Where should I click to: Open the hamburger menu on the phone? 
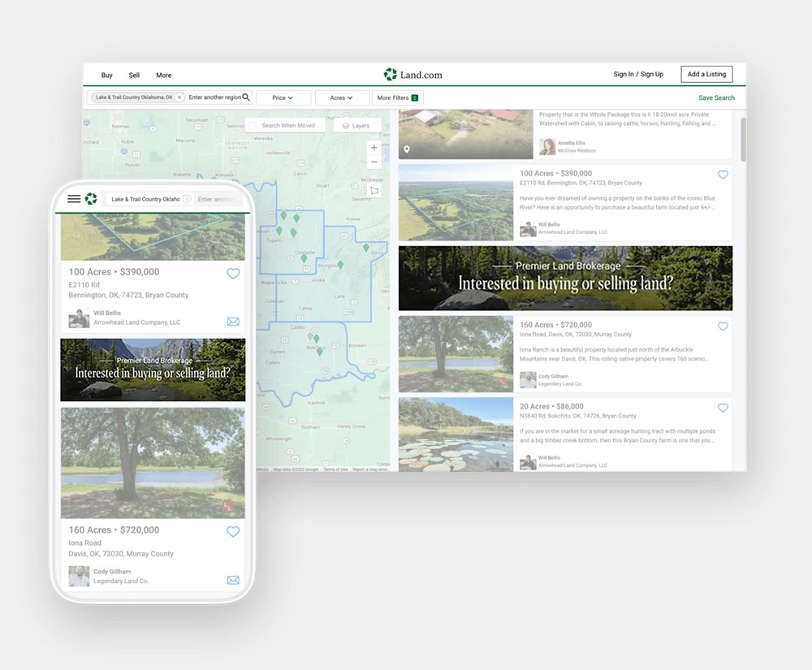click(x=74, y=199)
